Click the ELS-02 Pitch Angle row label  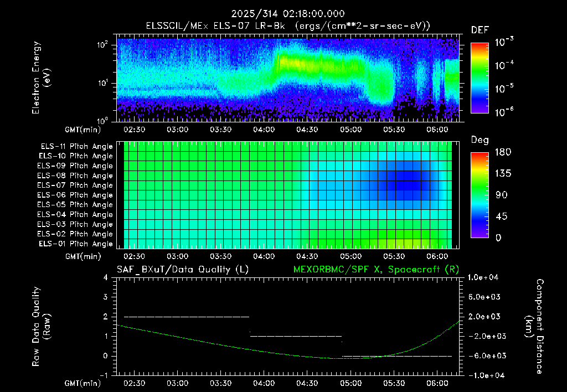point(75,234)
